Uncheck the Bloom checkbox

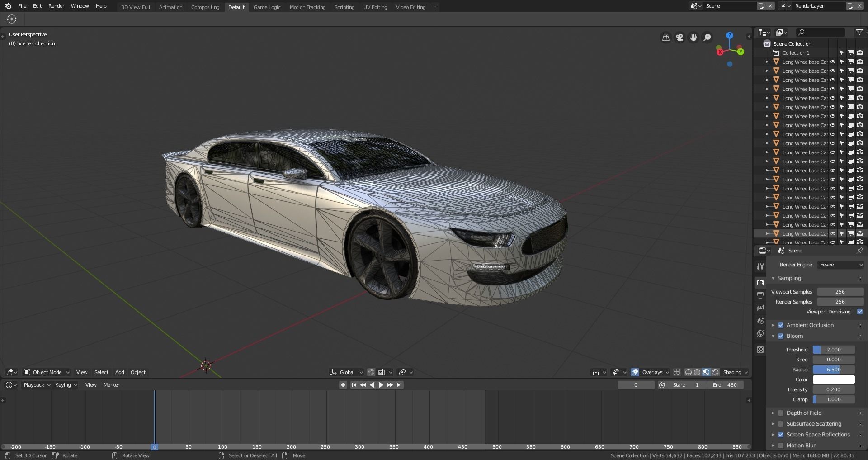[781, 336]
